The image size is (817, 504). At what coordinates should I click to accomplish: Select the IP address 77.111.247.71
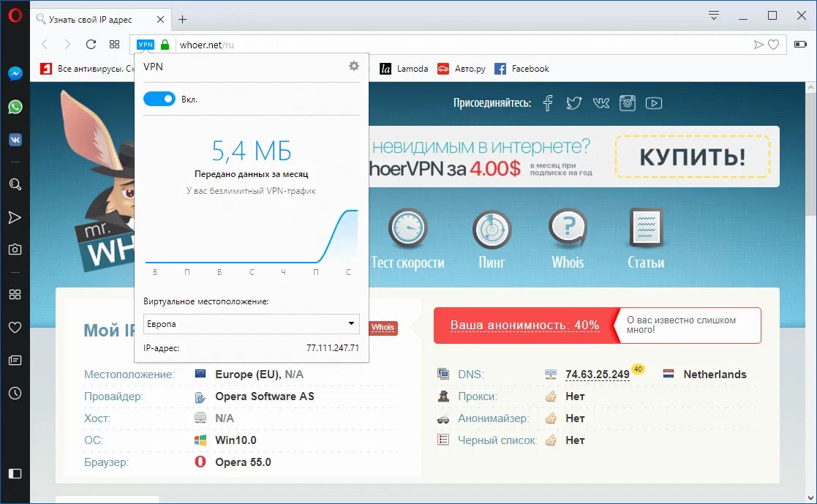(x=332, y=347)
